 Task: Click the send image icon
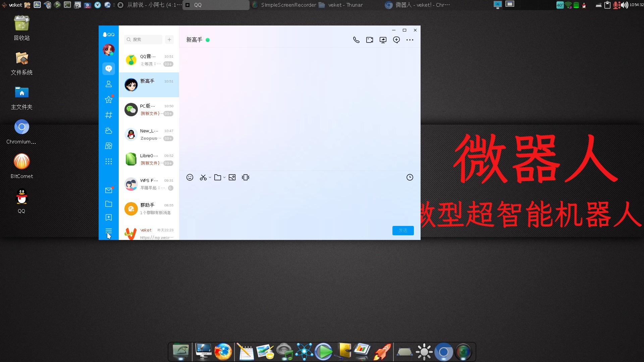point(232,177)
